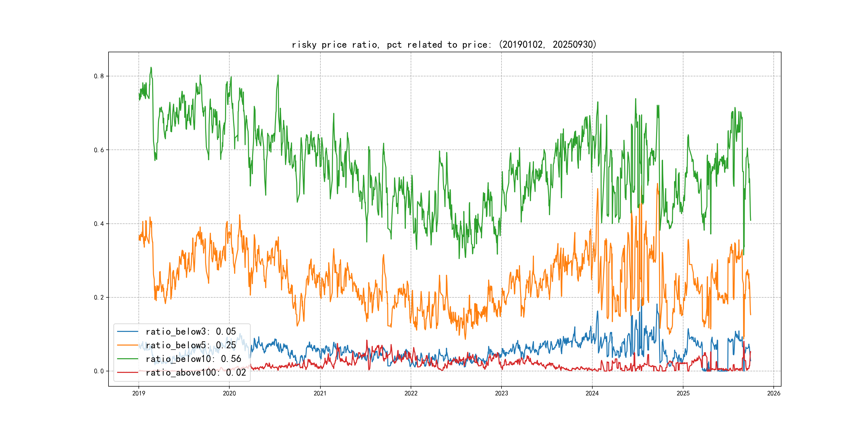Select legend entry ratio_below5: 0.25
Image resolution: width=868 pixels, height=434 pixels.
[x=191, y=345]
